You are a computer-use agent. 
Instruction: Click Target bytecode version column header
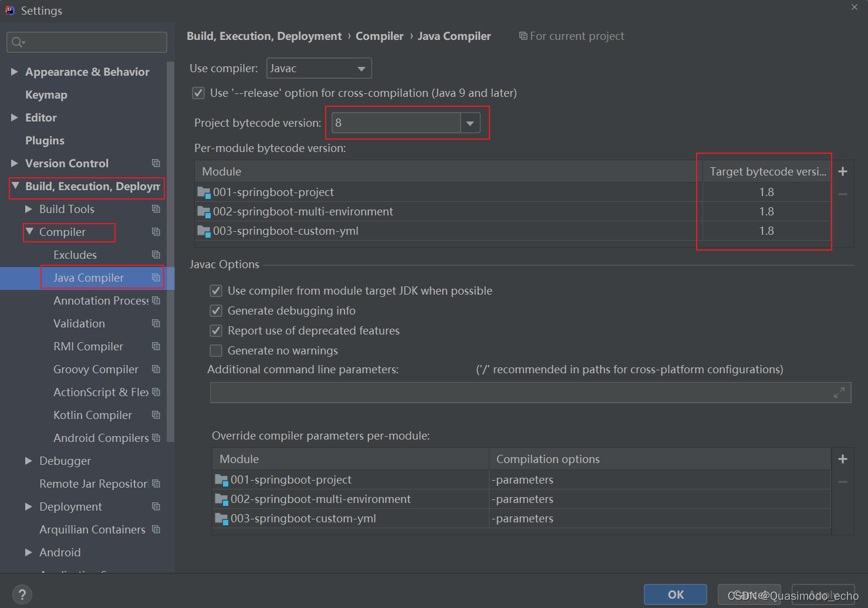[x=767, y=171]
